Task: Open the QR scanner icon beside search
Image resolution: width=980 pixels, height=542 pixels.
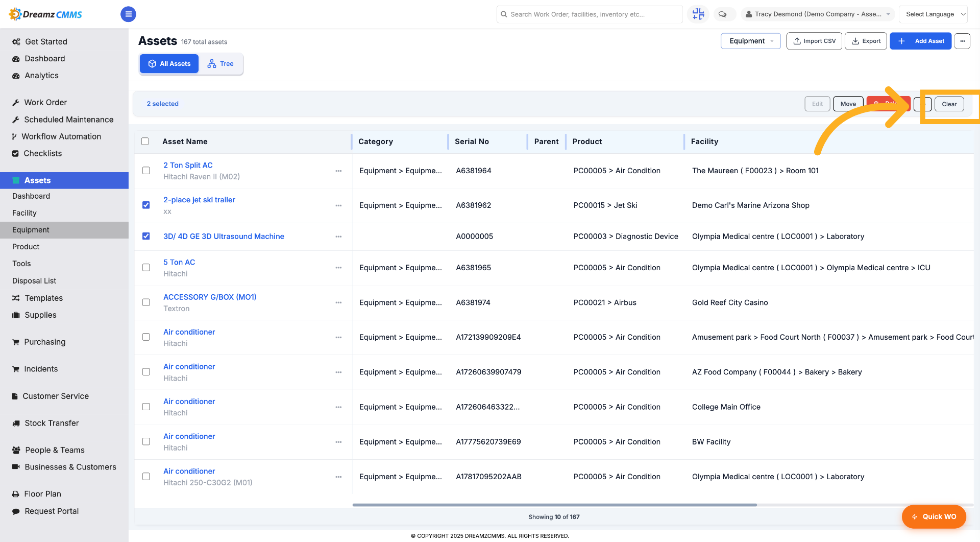Action: click(x=698, y=14)
